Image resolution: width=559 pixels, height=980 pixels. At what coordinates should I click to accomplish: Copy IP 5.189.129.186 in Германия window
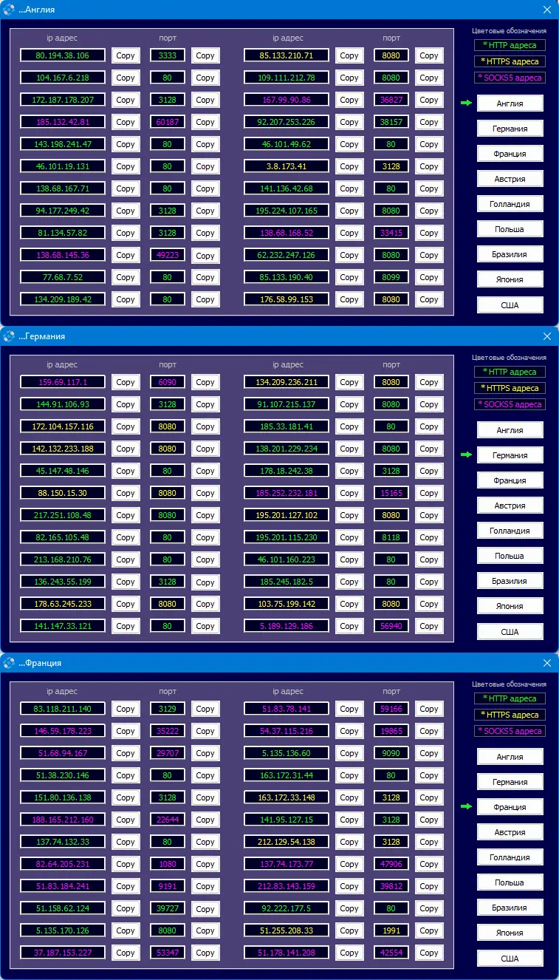(349, 626)
